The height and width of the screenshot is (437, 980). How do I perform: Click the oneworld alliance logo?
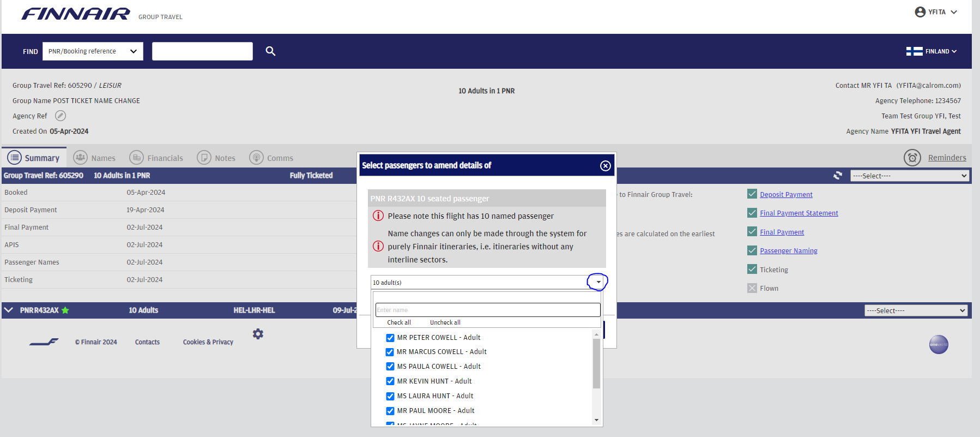click(939, 344)
